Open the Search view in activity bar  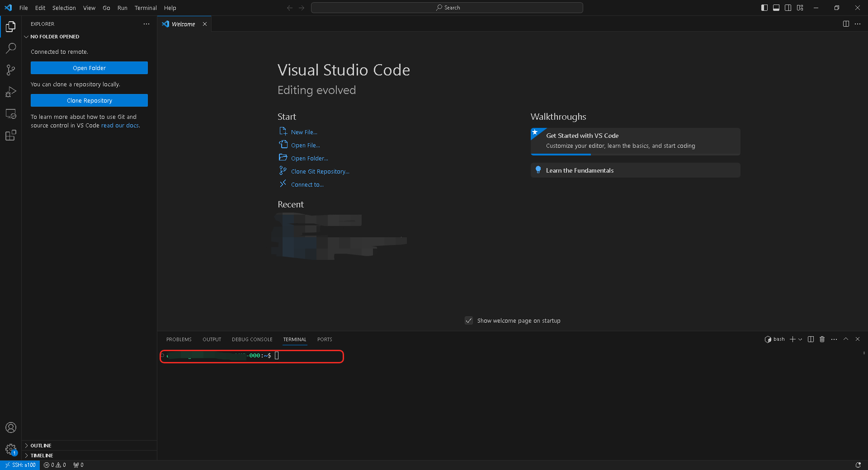point(11,48)
